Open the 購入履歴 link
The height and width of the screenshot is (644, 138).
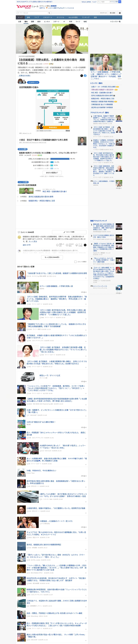click(112, 13)
